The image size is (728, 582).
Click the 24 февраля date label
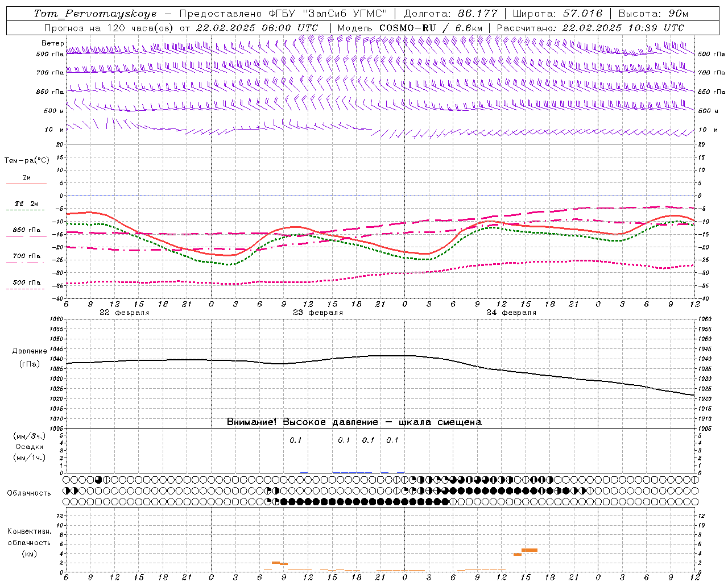tap(511, 313)
